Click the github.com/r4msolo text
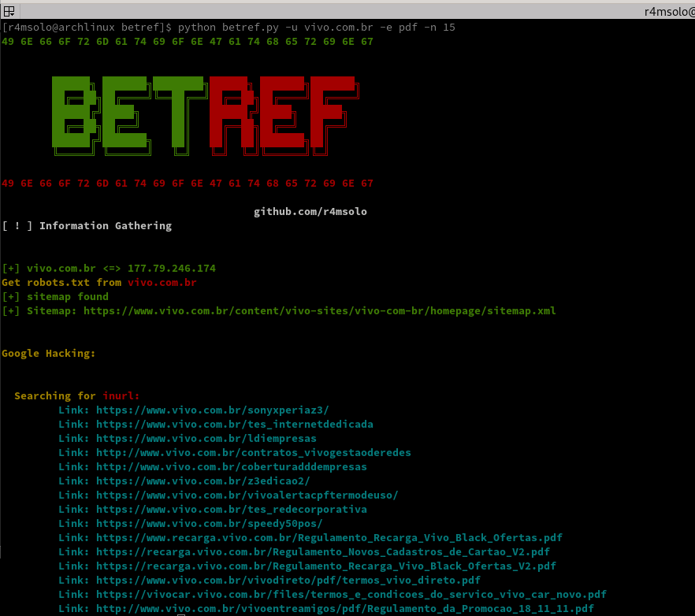Viewport: 695px width, 616px height. [x=310, y=212]
